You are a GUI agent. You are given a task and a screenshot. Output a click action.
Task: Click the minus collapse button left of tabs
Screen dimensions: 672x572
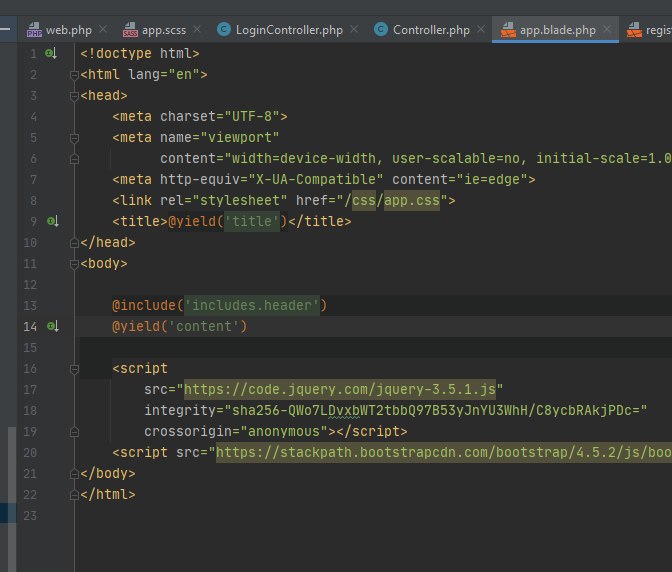(5, 29)
